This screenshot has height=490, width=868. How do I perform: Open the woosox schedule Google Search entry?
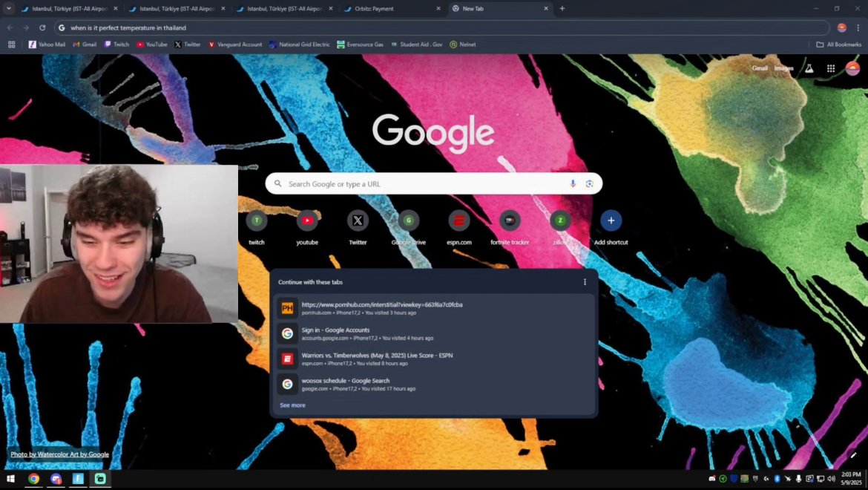[x=433, y=385]
